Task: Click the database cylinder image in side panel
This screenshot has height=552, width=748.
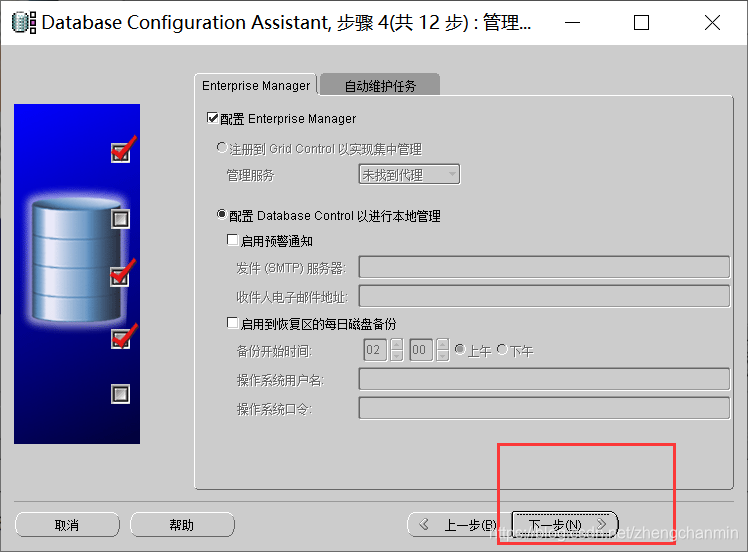Action: [x=76, y=260]
